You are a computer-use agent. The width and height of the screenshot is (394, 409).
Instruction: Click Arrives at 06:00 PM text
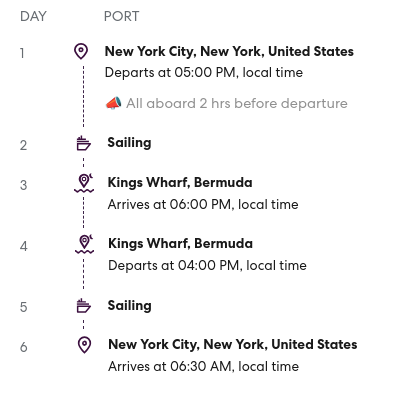(203, 204)
